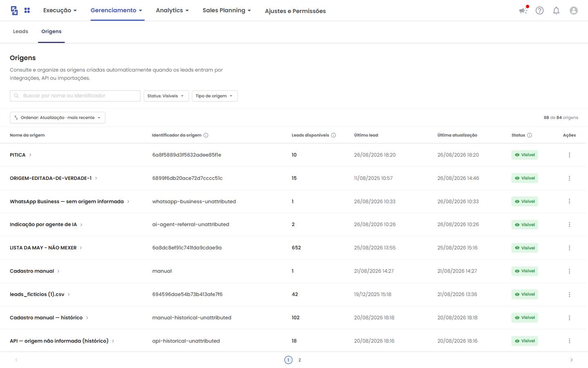The image size is (588, 368).
Task: Toggle Visível status for LISTA DA MAY
Action: [x=525, y=248]
